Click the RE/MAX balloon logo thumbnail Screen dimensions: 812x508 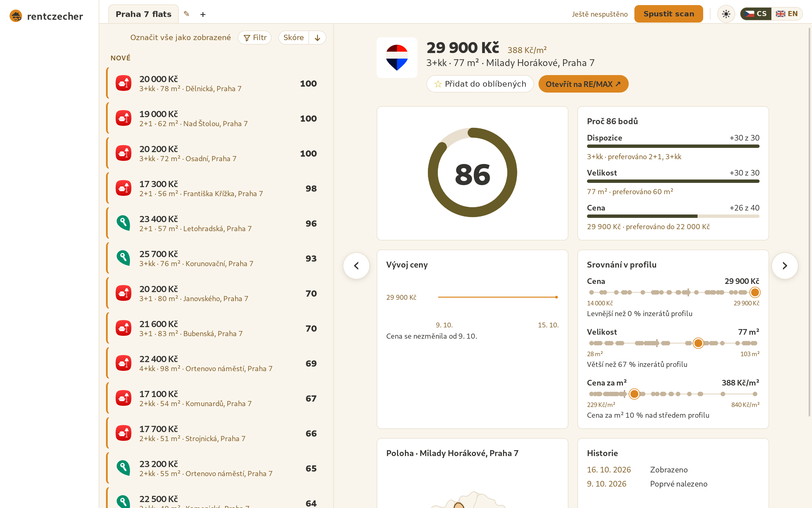tap(397, 58)
